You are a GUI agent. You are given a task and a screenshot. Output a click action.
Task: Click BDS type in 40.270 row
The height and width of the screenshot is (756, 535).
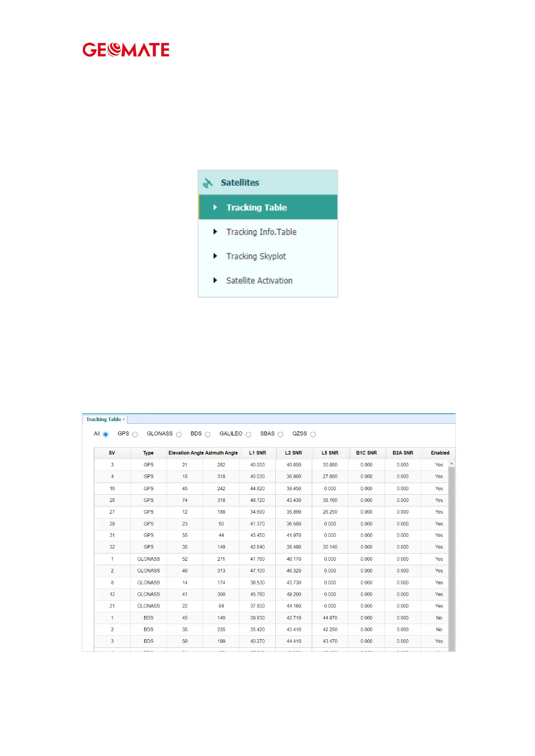tap(148, 641)
